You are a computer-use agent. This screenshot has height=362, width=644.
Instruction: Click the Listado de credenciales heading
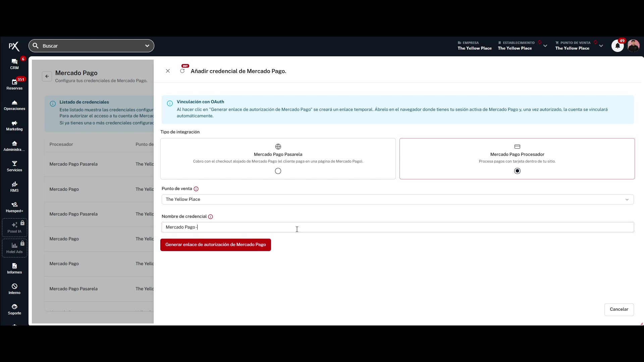[x=84, y=102]
